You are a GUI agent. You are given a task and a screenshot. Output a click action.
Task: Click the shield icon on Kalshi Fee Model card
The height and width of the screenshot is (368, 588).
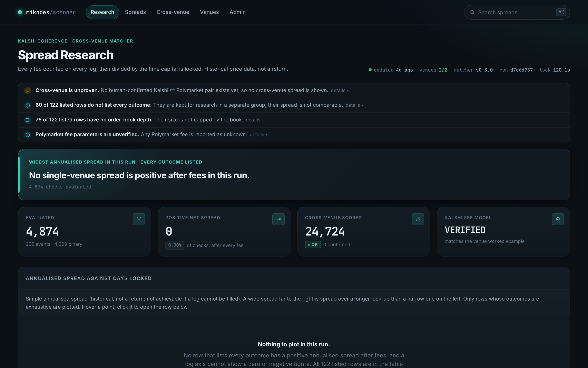[x=558, y=219]
